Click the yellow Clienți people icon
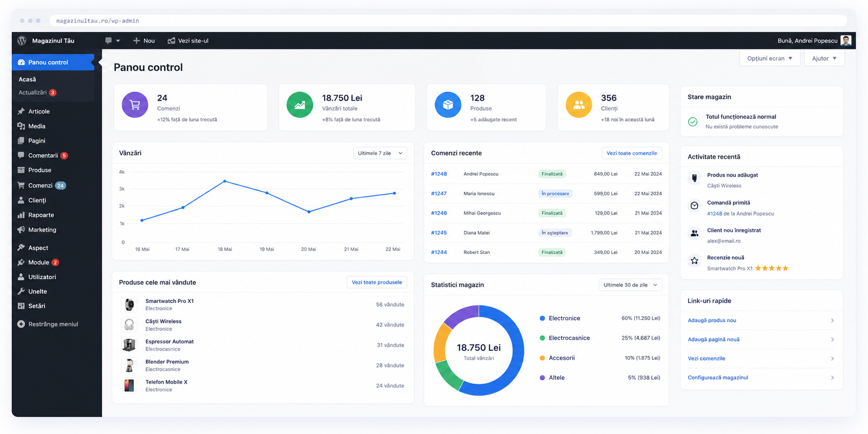Image resolution: width=868 pixels, height=434 pixels. 579,105
